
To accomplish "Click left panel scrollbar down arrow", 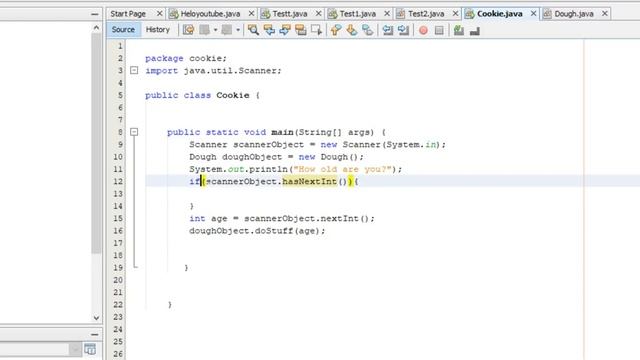I will (96, 318).
